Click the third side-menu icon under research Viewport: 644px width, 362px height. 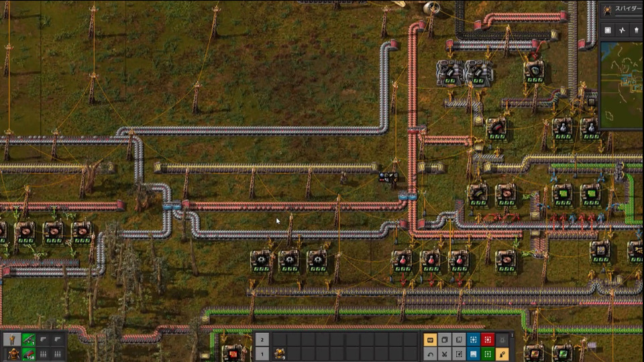tap(637, 30)
